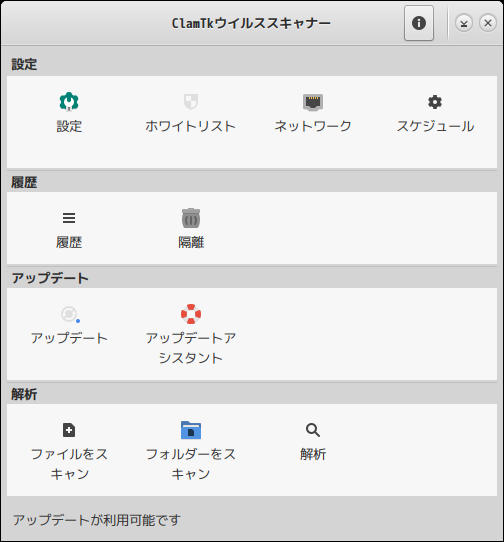504x542 pixels.
Task: Click the アップデート refresh icon
Action: point(70,314)
